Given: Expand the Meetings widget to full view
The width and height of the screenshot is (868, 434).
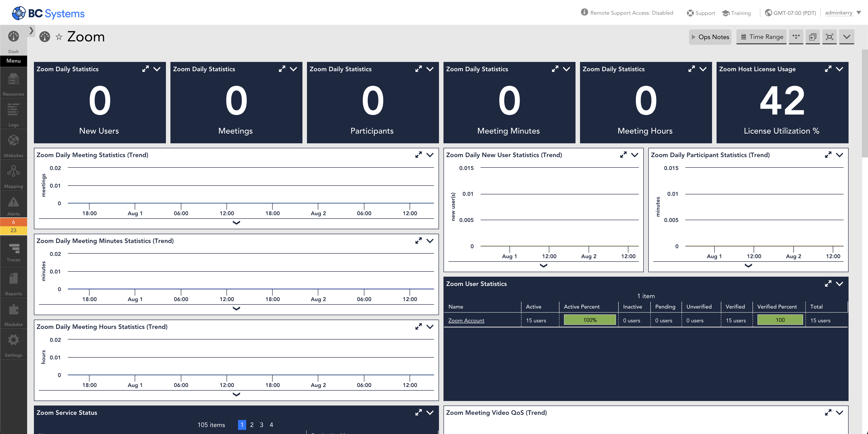Looking at the screenshot, I should 282,69.
